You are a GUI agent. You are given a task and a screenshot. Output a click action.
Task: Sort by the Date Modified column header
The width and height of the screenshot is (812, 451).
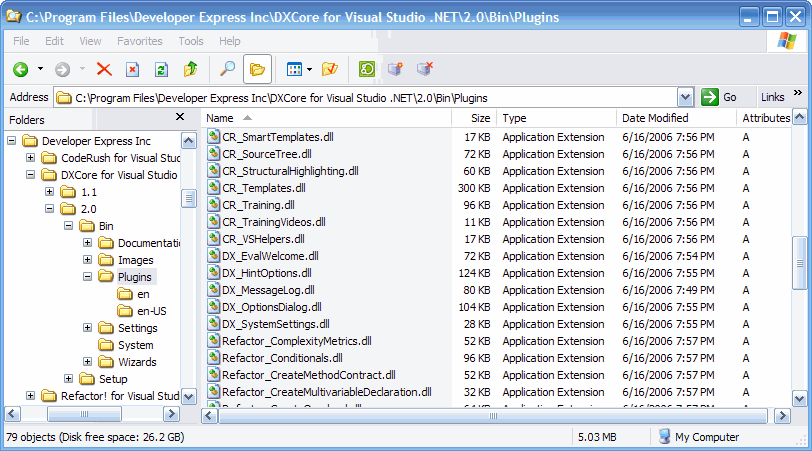pyautogui.click(x=676, y=118)
